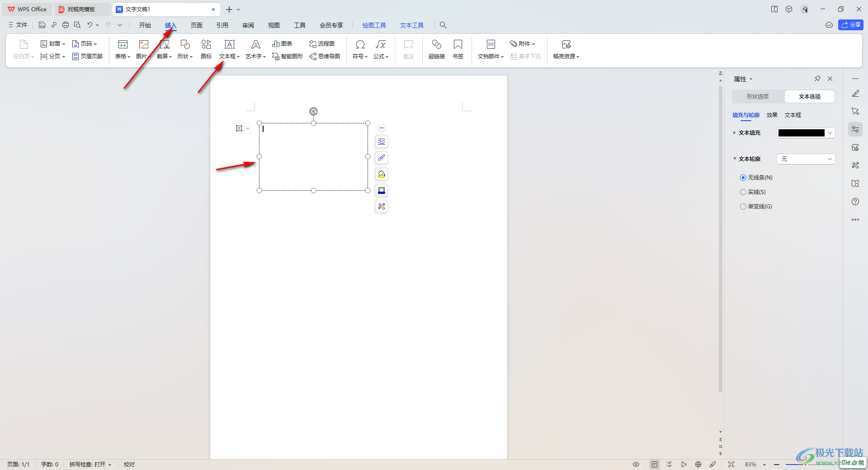Open the 文本填充 color dropdown arrow
868x470 pixels.
point(830,133)
